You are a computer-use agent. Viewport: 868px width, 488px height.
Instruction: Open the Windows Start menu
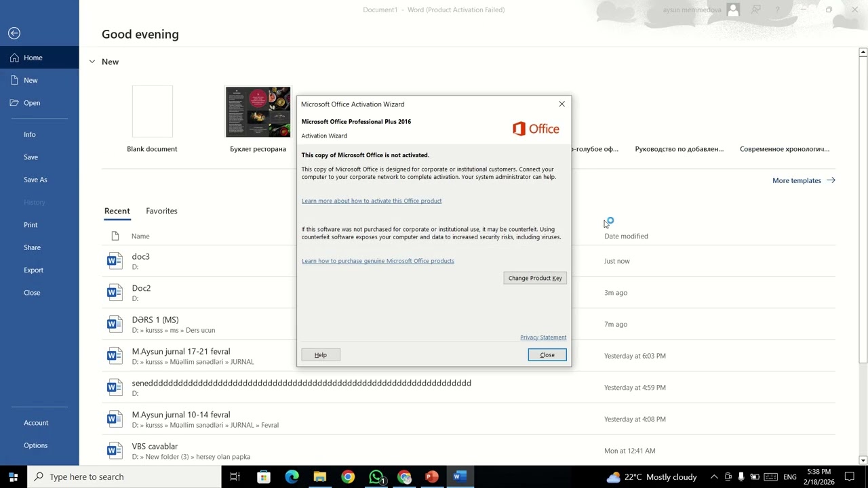(13, 477)
